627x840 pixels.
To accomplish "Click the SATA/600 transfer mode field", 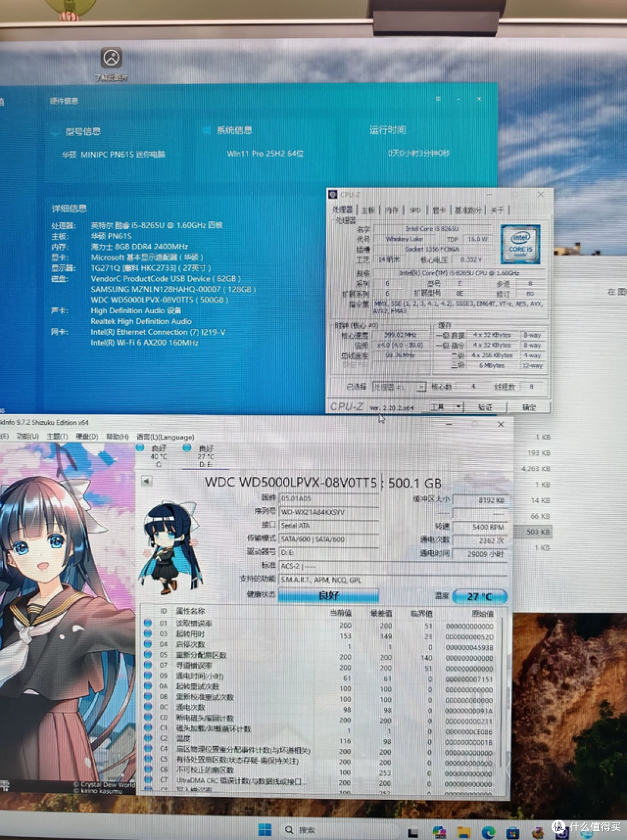I will coord(329,539).
